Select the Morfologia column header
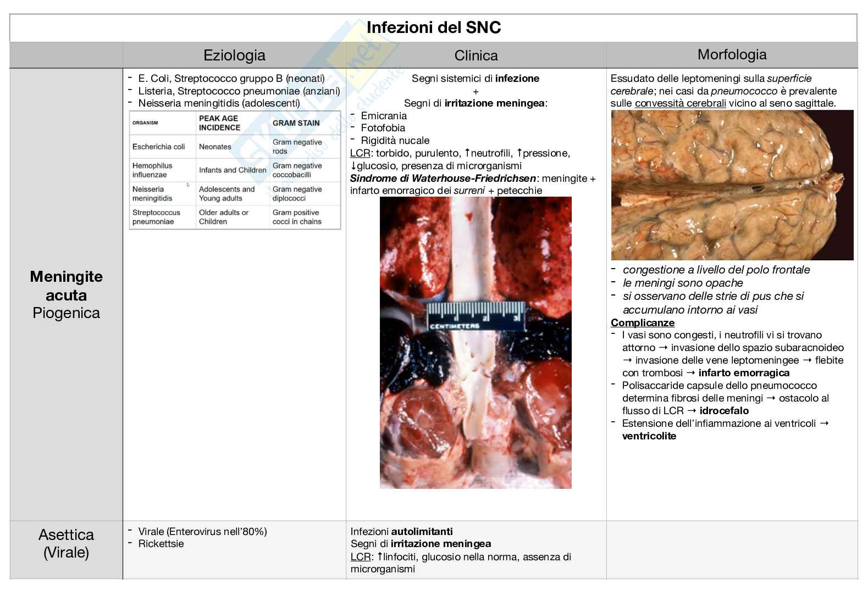The image size is (868, 613). click(x=732, y=54)
